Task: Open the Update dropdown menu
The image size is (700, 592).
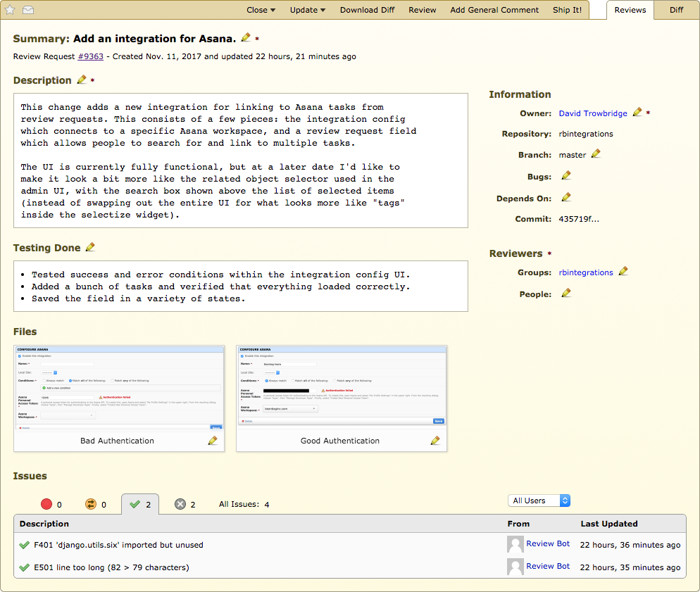Action: (308, 10)
